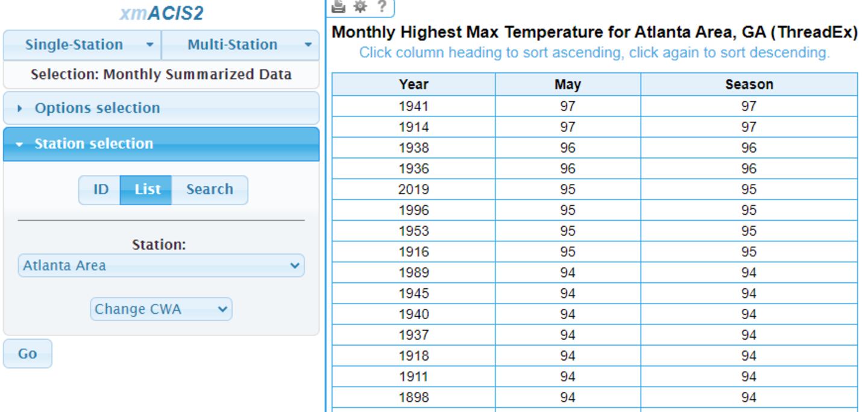This screenshot has height=412, width=868.
Task: Click the print icon above the table
Action: pos(339,6)
